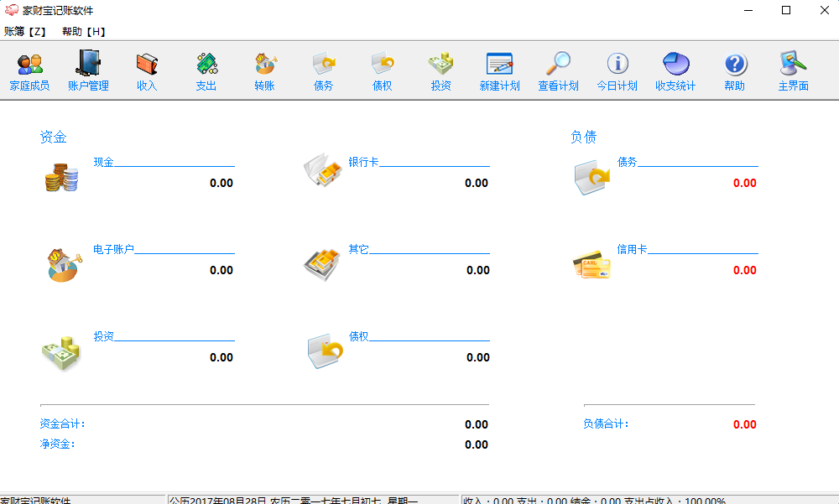Open 查看计划 to view plans

558,71
